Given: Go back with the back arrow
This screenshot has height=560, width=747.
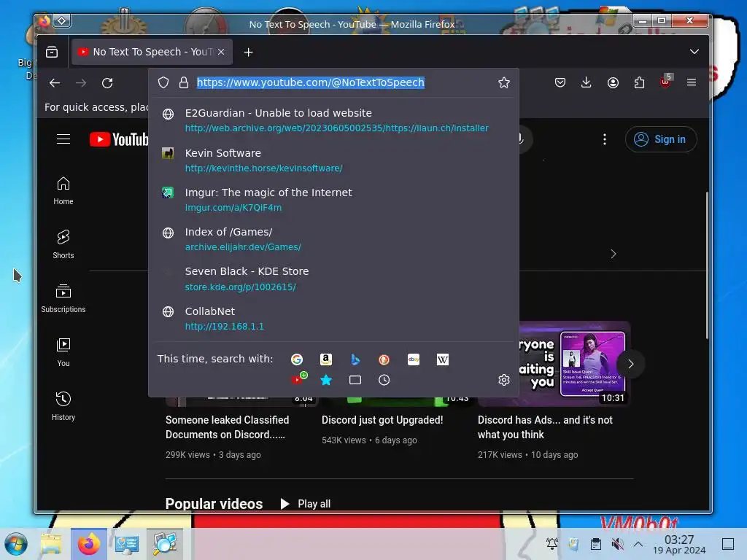Looking at the screenshot, I should tap(55, 83).
